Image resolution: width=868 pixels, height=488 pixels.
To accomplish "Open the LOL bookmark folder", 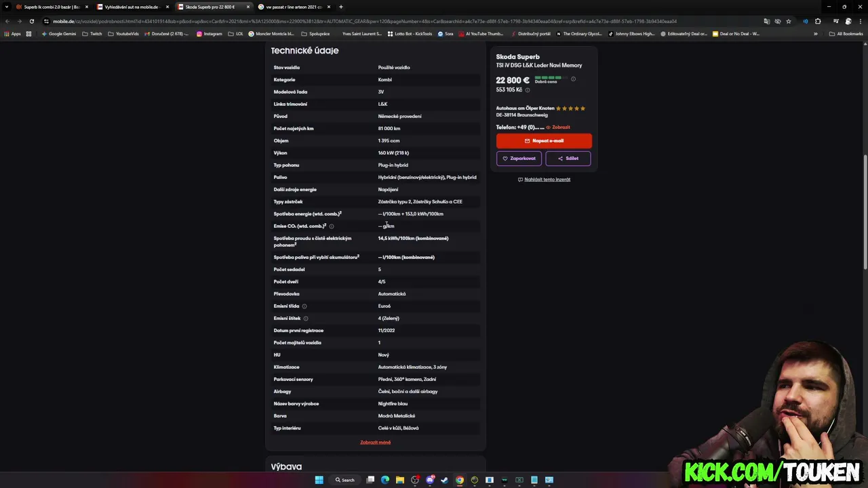I will tap(236, 33).
